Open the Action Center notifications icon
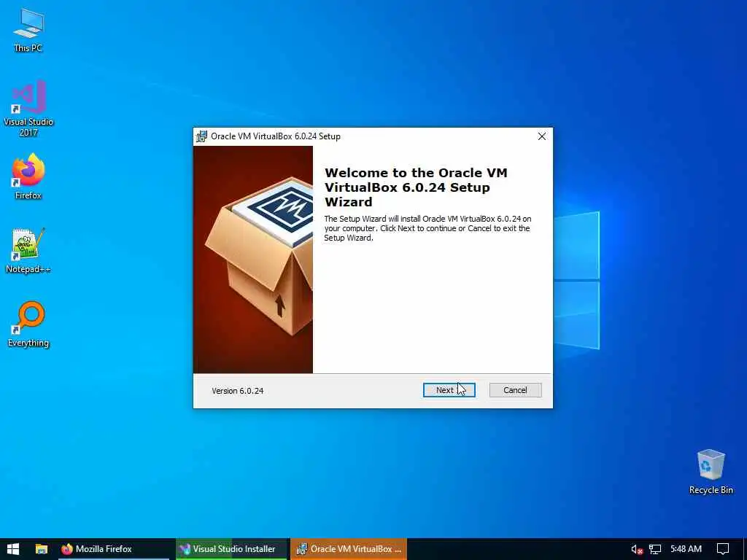Screen dimensions: 747x560 pos(723,549)
